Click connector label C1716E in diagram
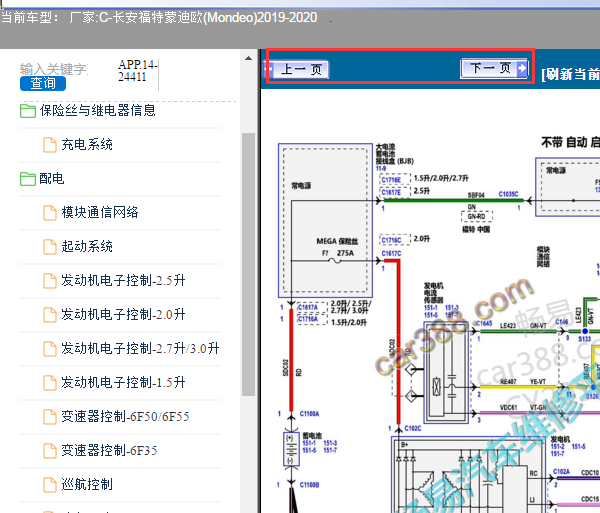The height and width of the screenshot is (513, 600). [x=391, y=180]
